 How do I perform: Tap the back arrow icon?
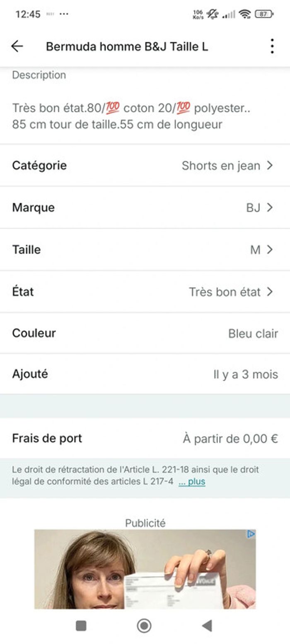pyautogui.click(x=17, y=46)
